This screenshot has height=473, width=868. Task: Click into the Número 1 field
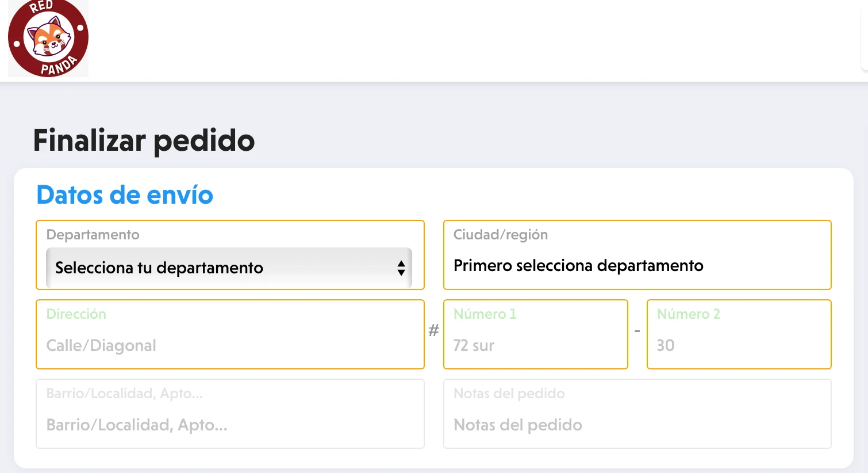[535, 345]
